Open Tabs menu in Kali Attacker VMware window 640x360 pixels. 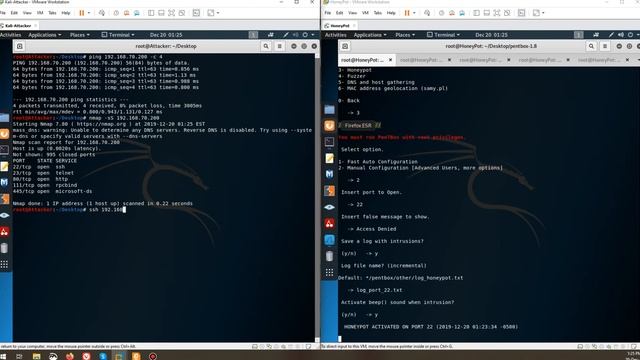click(x=52, y=13)
